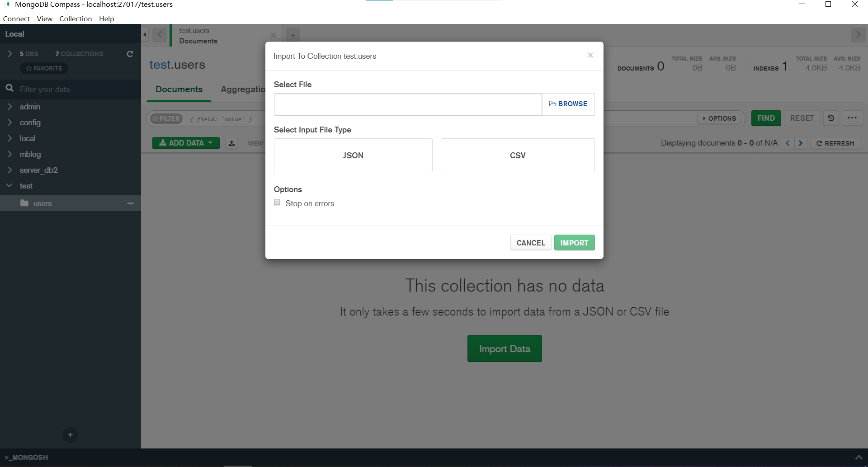Click the Select File input field
Screen dimensions: 868x467
(407, 104)
